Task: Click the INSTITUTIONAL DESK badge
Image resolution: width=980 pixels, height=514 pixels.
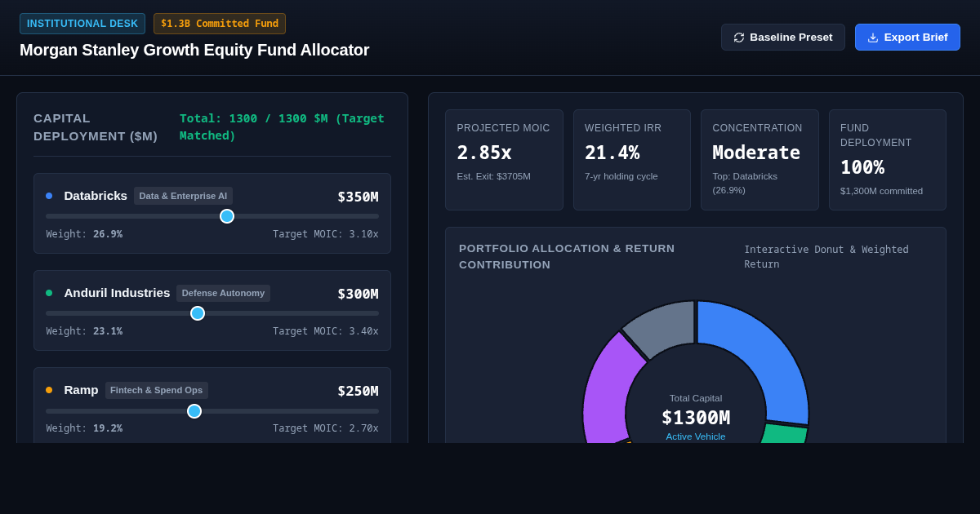Action: point(82,24)
